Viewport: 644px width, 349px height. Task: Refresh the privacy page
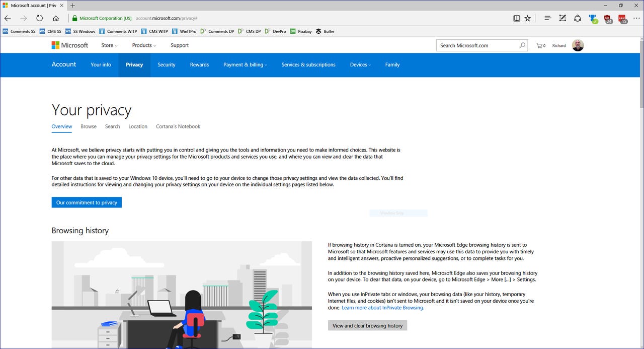click(39, 18)
